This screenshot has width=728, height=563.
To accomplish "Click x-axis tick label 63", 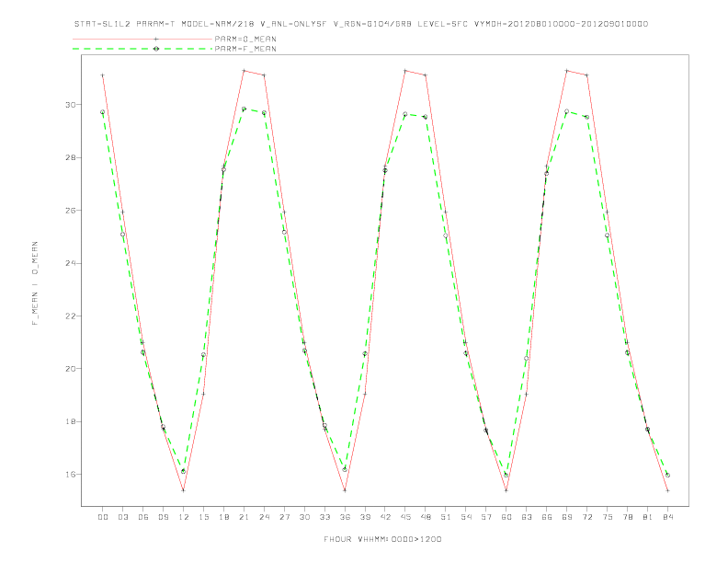I will pos(527,517).
